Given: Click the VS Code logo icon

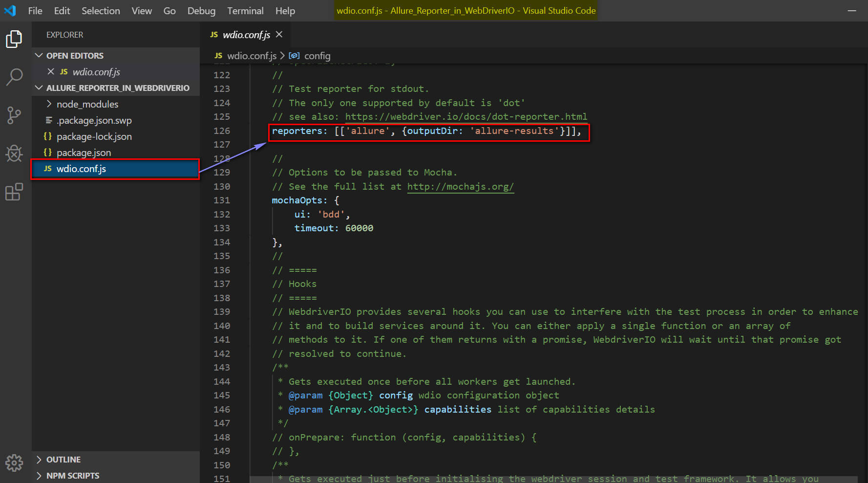Looking at the screenshot, I should [10, 10].
